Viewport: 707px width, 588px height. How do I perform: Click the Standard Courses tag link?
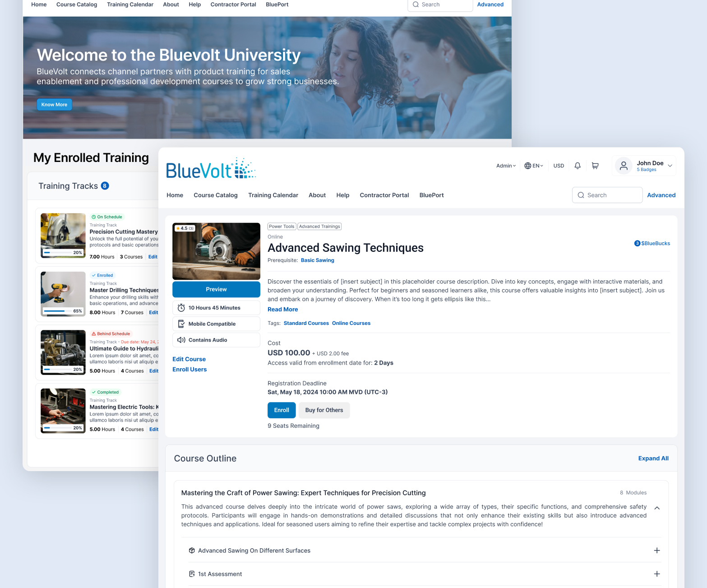(306, 323)
